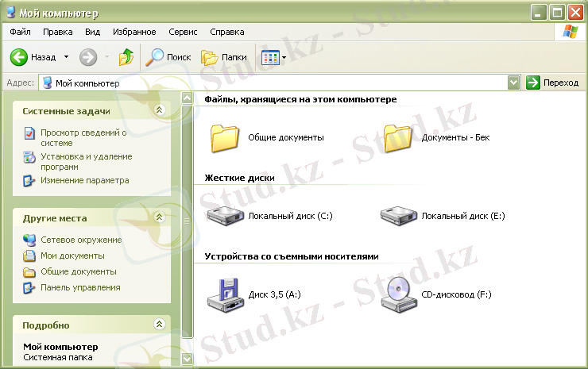Click the address bar computer icon
This screenshot has height=369, width=588.
pyautogui.click(x=47, y=83)
